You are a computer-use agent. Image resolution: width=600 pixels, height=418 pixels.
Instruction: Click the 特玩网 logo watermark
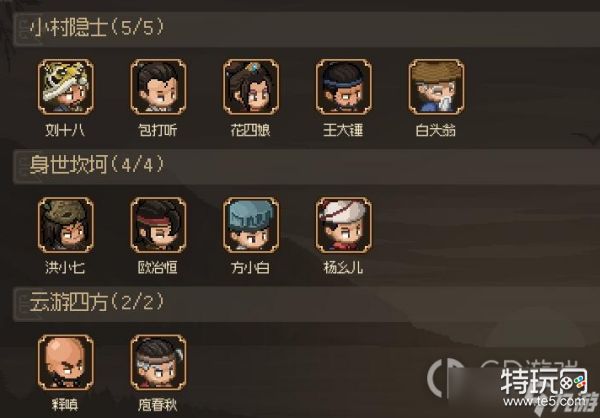(544, 380)
